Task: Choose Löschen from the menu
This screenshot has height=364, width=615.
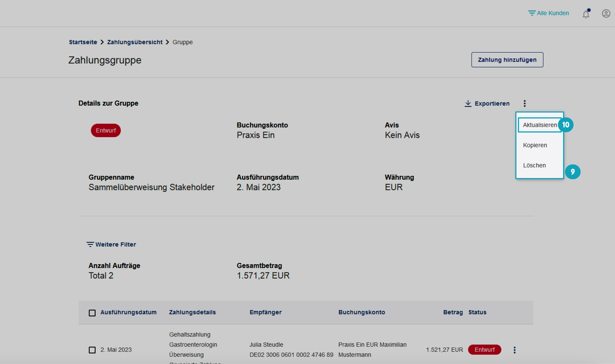Action: tap(534, 165)
